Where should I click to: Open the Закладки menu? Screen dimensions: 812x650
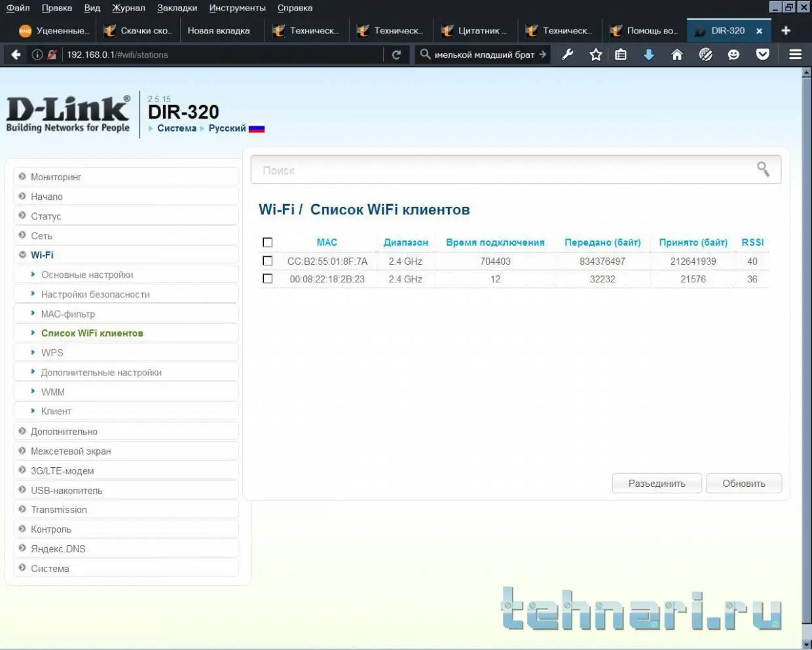point(177,8)
